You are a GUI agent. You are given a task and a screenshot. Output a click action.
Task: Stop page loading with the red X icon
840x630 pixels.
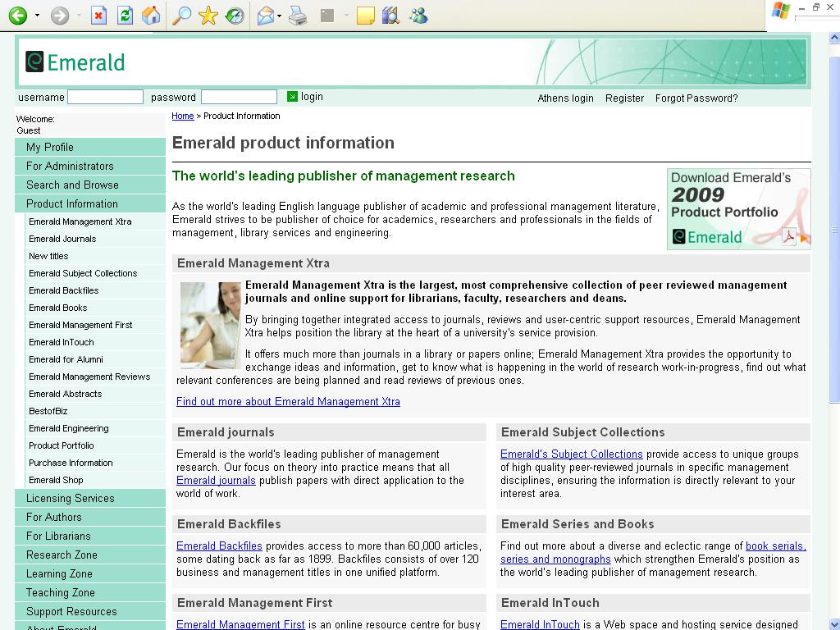tap(98, 16)
